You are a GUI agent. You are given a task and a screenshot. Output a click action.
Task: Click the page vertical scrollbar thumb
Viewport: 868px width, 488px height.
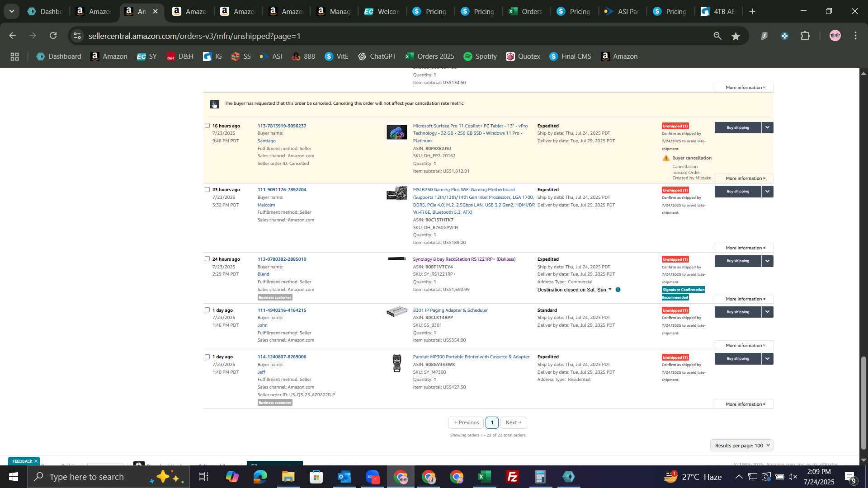coord(863,403)
